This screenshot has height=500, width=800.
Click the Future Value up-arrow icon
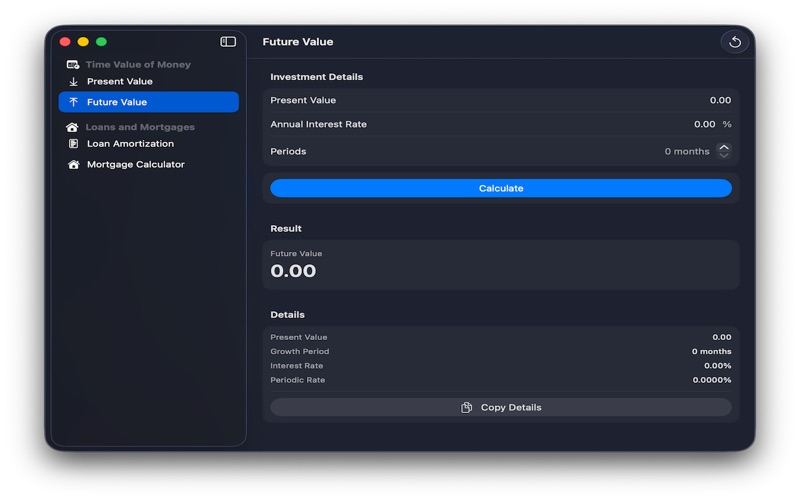click(73, 102)
